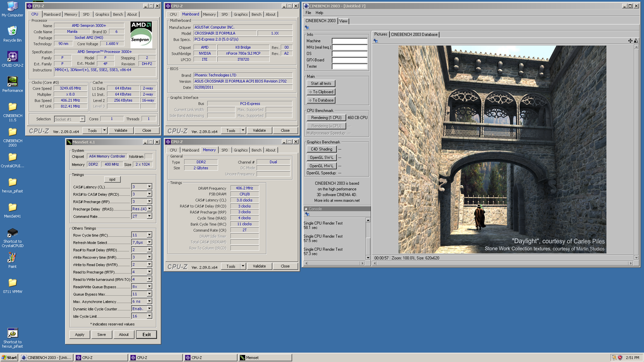
Task: Open My Computer desktop icon
Action: point(12,9)
